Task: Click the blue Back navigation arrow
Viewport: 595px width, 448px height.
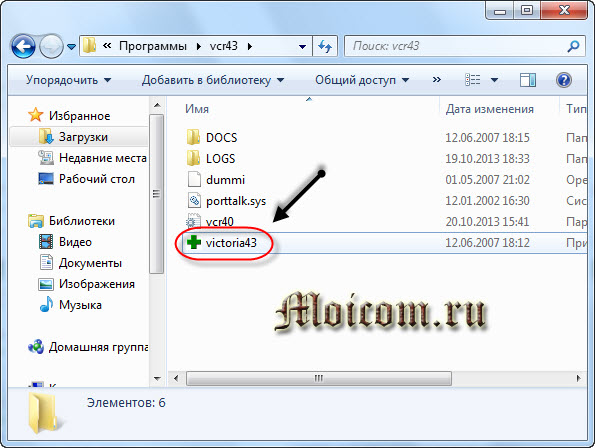Action: click(23, 46)
